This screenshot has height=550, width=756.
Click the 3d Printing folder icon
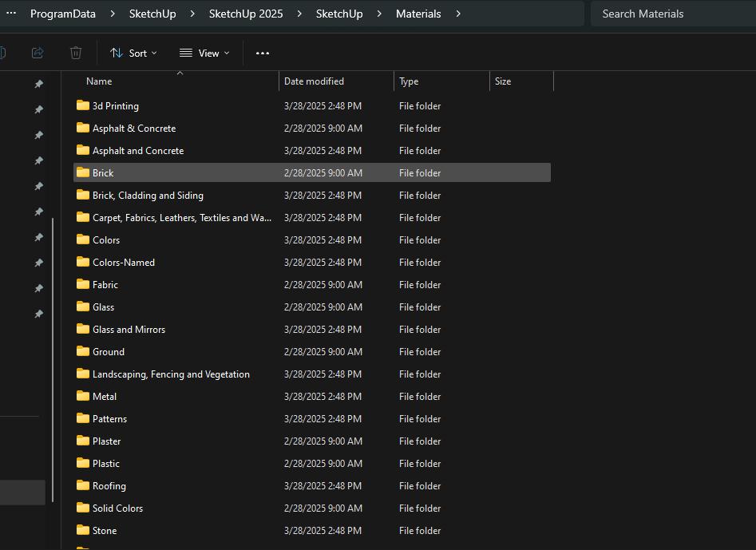[x=83, y=105]
